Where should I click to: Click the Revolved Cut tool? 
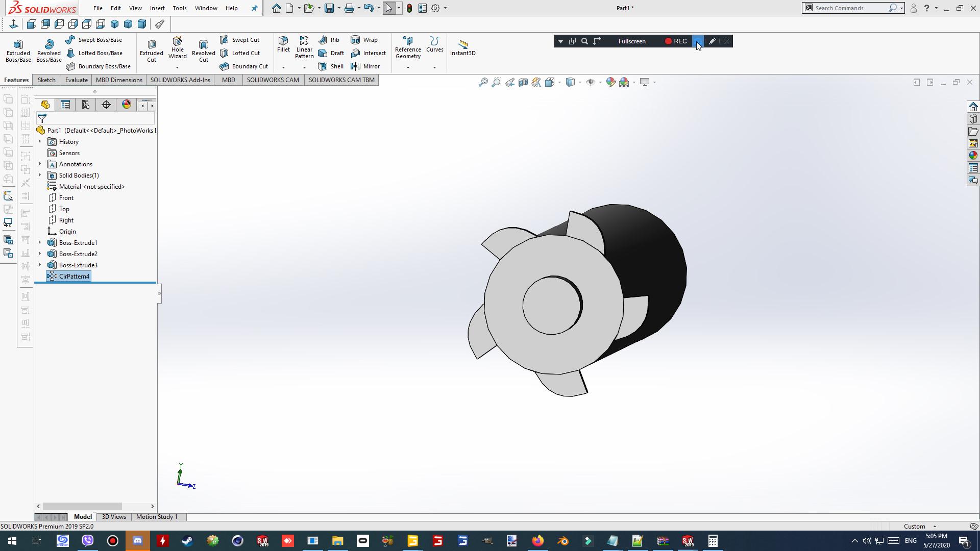(203, 51)
